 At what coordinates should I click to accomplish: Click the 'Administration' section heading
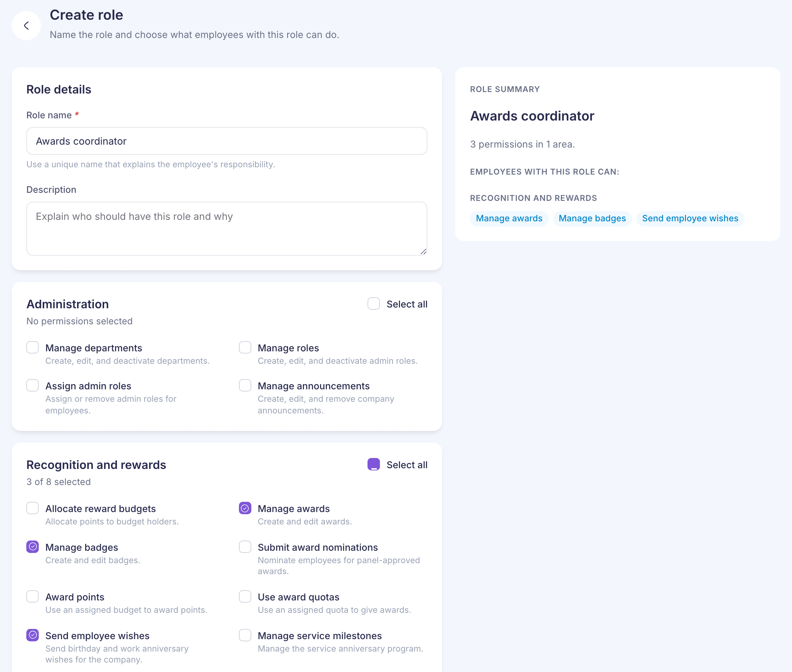[68, 304]
